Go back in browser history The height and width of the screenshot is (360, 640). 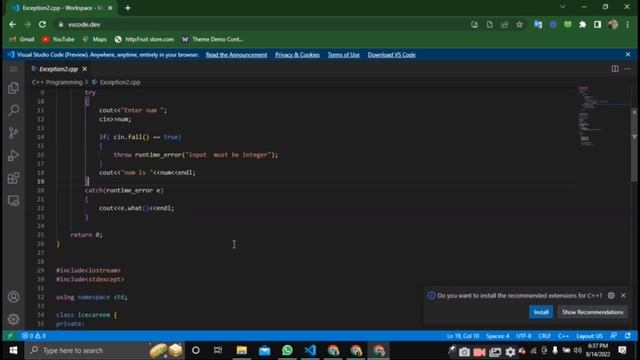point(13,24)
